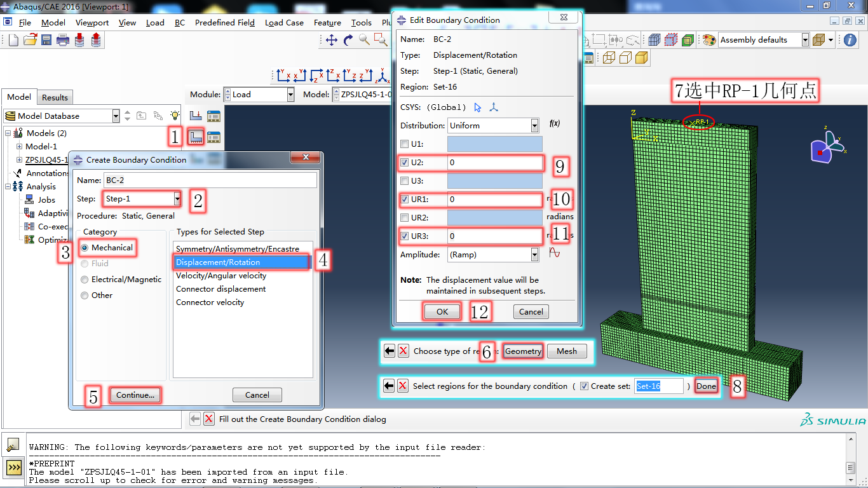The width and height of the screenshot is (868, 488).
Task: Click the red dashed cube display icon
Action: click(671, 40)
